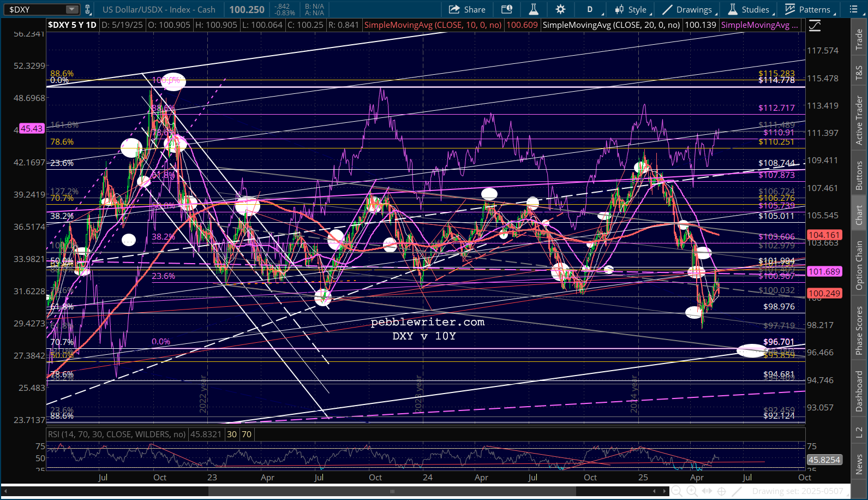Click the horizontal expand arrows icon
Image resolution: width=868 pixels, height=500 pixels.
click(707, 491)
